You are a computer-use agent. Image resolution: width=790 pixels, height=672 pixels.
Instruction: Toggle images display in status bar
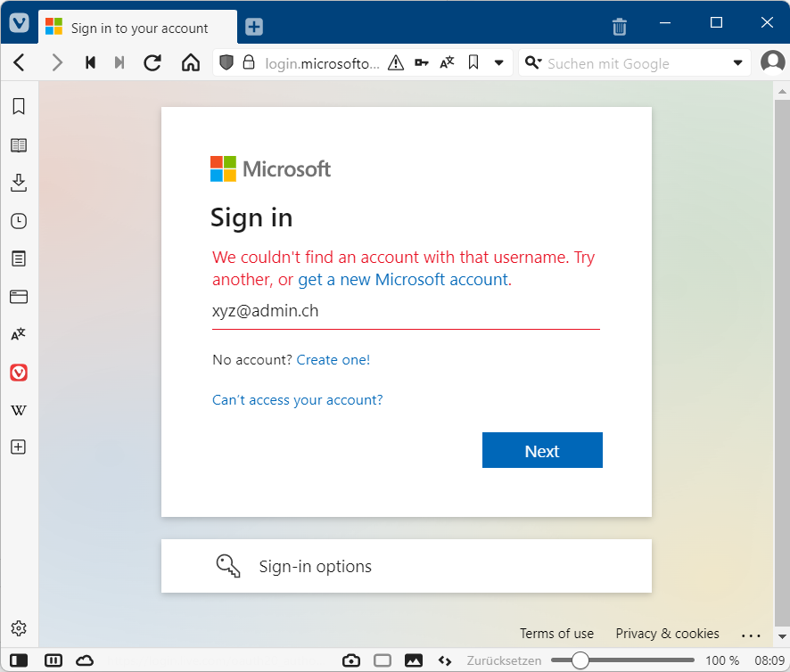413,660
